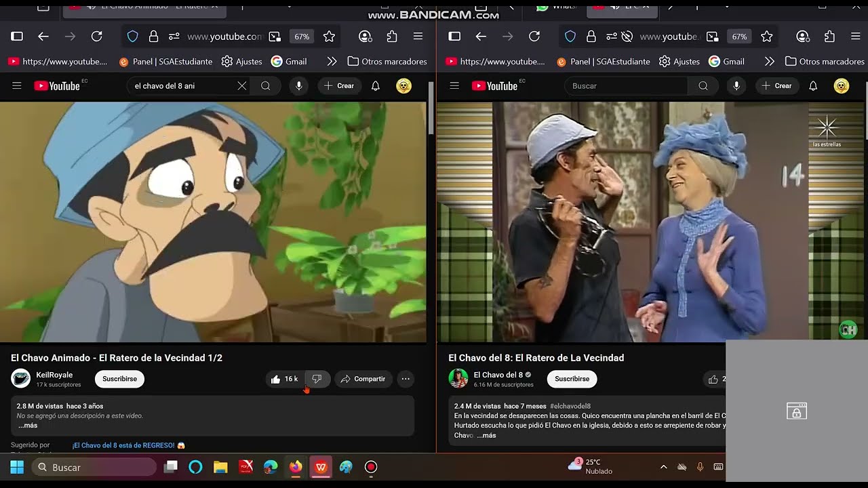Image resolution: width=868 pixels, height=488 pixels.
Task: Open Ajustes bookmark in left browser
Action: coord(241,62)
